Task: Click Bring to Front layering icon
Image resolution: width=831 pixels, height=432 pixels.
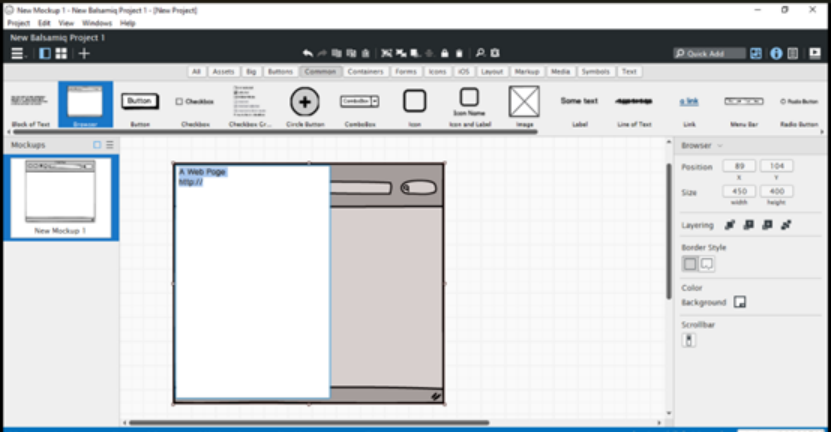Action: (x=730, y=225)
